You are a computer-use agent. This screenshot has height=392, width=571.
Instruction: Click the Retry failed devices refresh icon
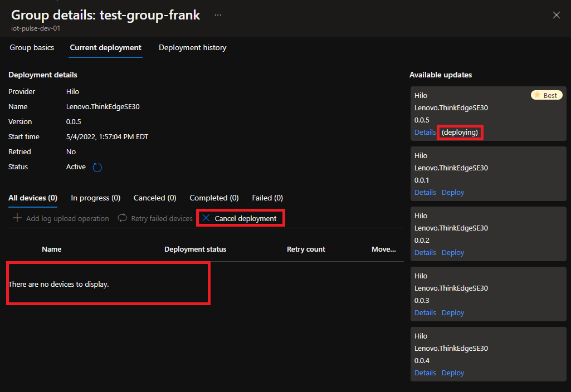tap(123, 218)
